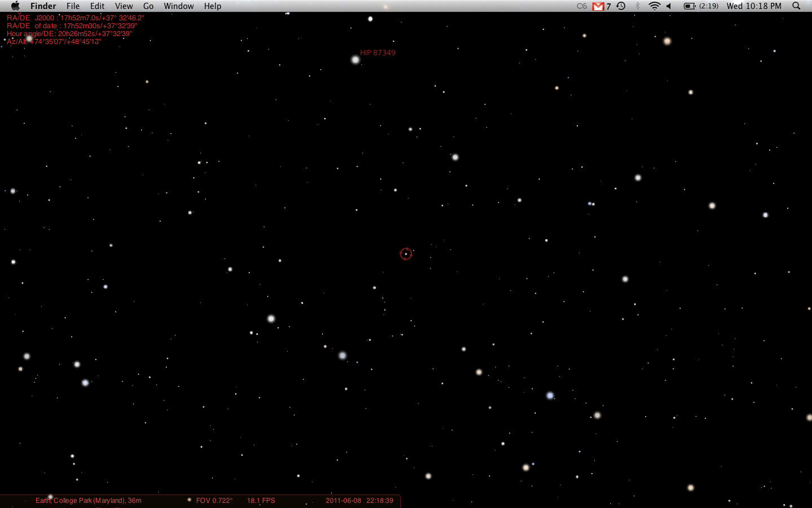Viewport: 812px width, 508px height.
Task: Open the Apple menu
Action: (x=15, y=6)
